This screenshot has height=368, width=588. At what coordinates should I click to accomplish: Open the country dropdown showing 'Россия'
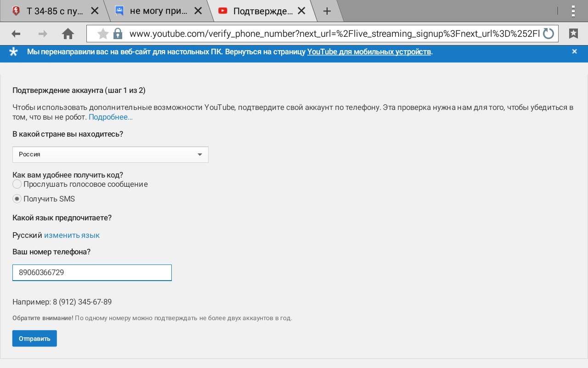[110, 155]
